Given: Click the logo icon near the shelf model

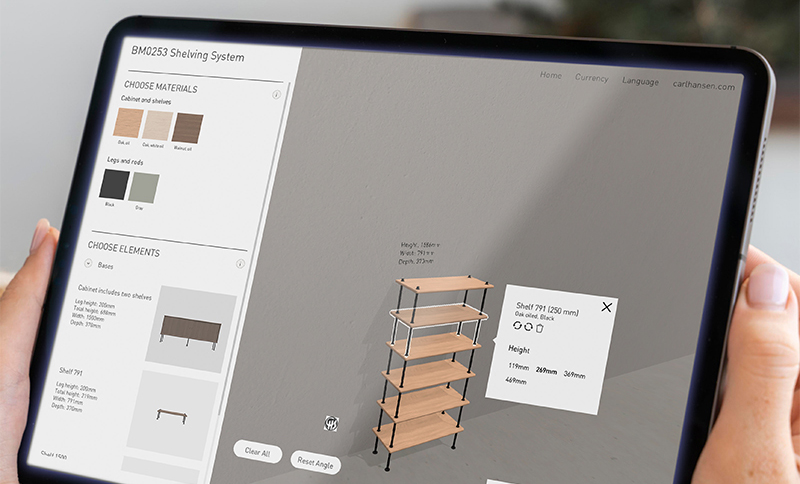Looking at the screenshot, I should coord(331,423).
